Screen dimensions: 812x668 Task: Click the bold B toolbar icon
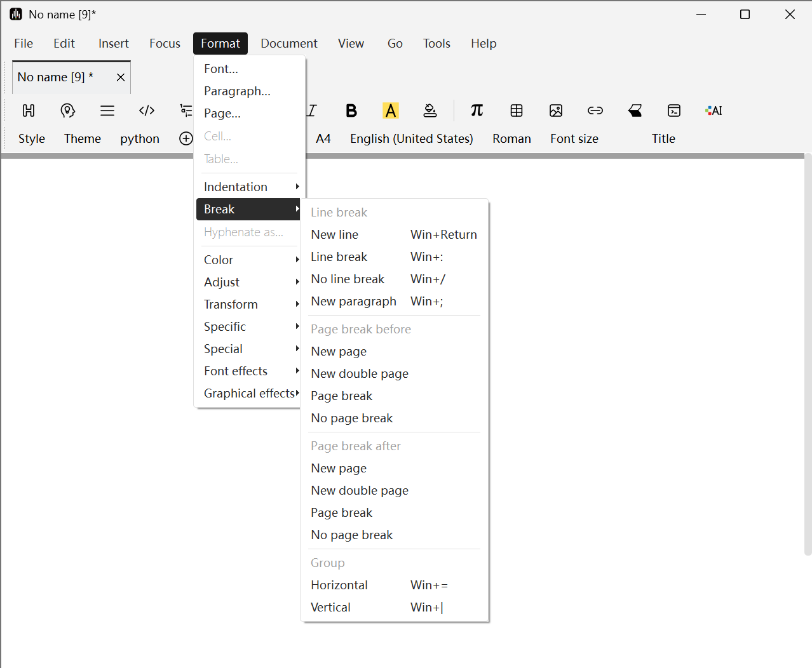pos(351,110)
